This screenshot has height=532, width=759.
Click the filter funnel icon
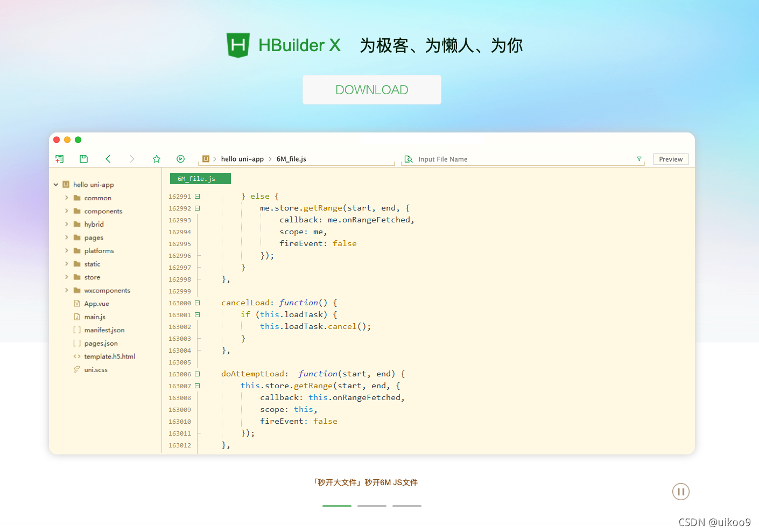pos(639,159)
